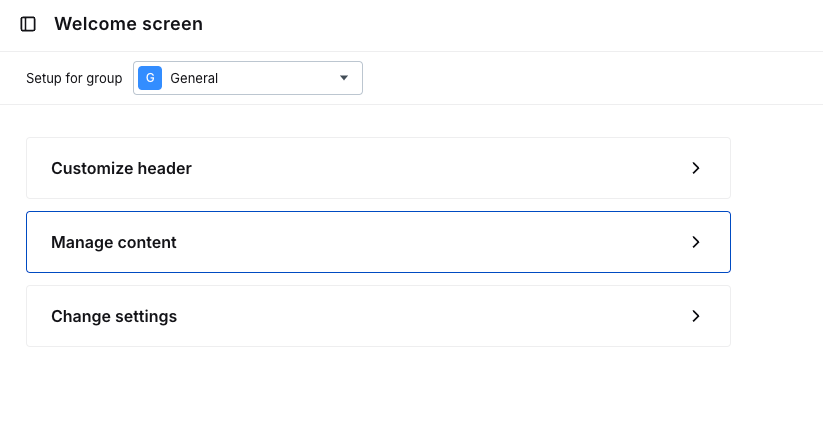Click the Setup for group label

pos(74,78)
